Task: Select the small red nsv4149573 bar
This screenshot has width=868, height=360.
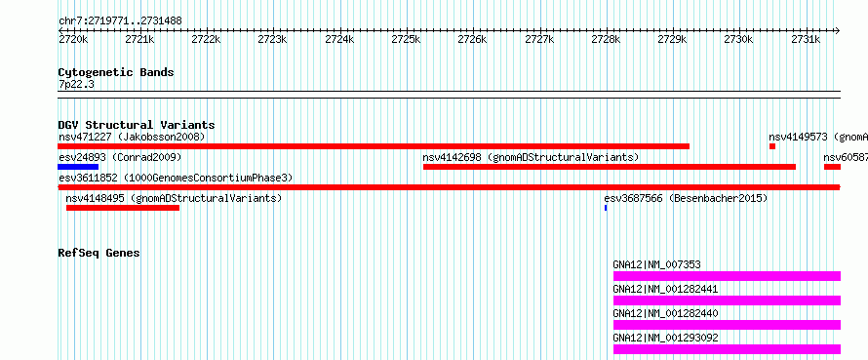Action: [x=772, y=146]
